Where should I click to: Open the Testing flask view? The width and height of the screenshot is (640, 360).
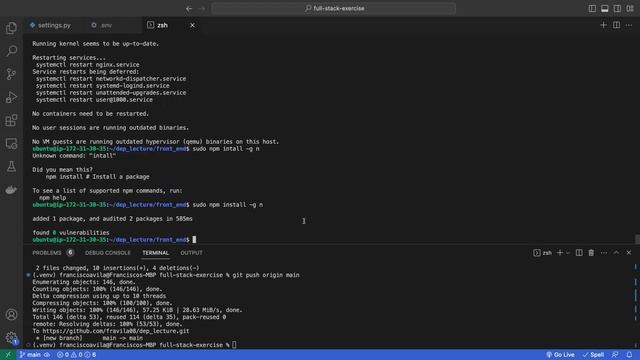11,167
